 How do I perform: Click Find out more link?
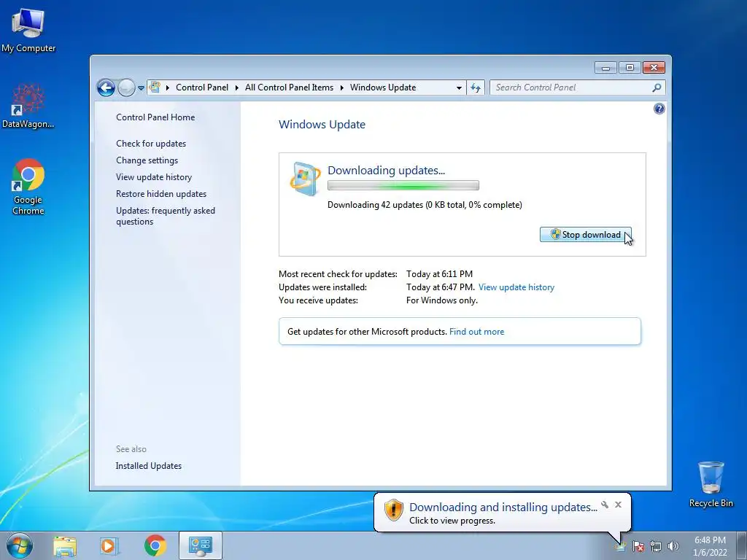(x=476, y=332)
